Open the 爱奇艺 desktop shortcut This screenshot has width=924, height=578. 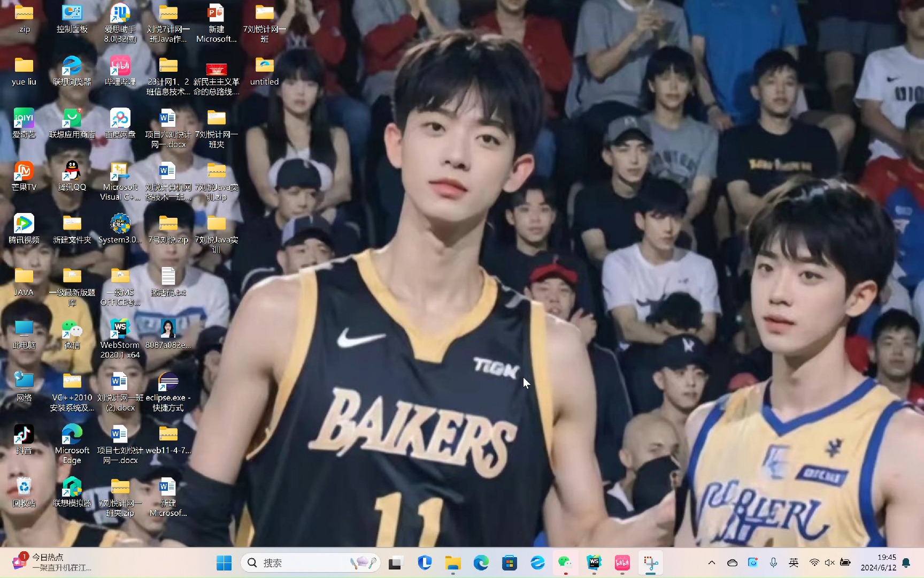pos(24,124)
